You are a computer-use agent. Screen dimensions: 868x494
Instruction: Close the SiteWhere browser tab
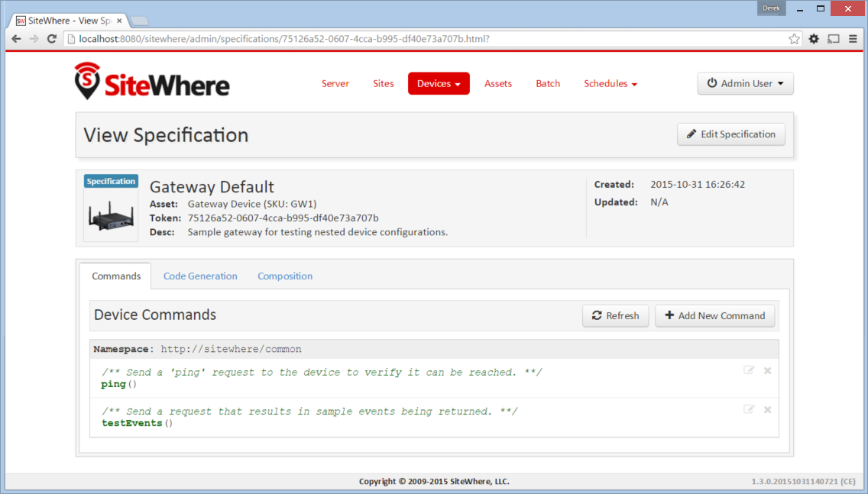point(119,21)
